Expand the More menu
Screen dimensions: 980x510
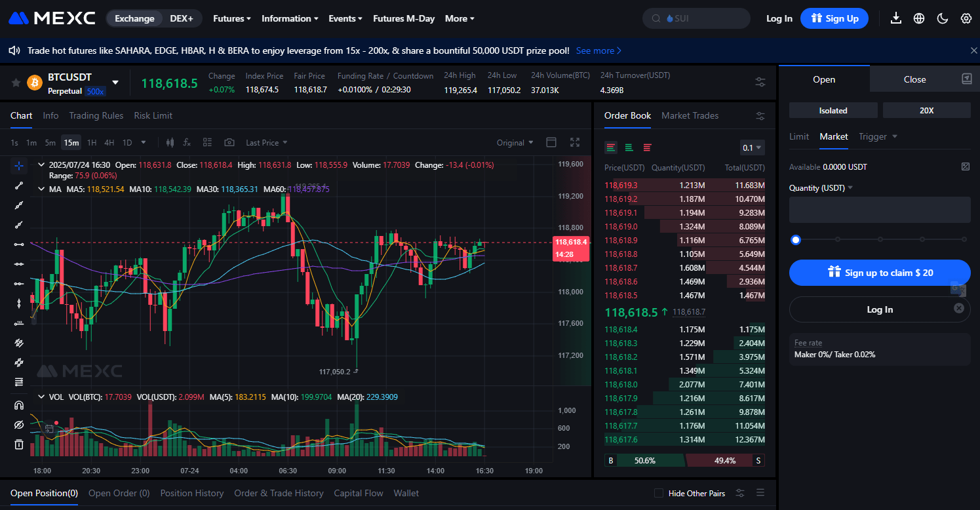tap(460, 18)
